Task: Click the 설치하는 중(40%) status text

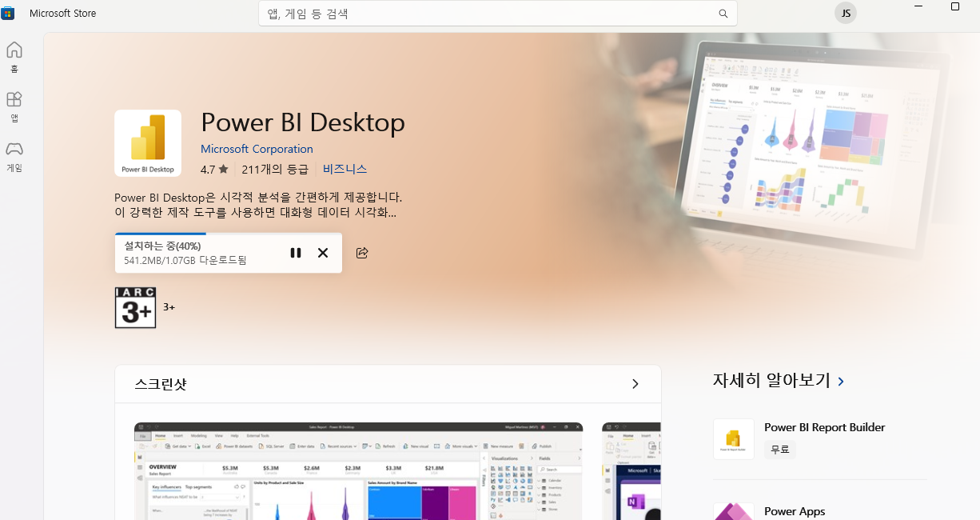Action: pyautogui.click(x=162, y=246)
